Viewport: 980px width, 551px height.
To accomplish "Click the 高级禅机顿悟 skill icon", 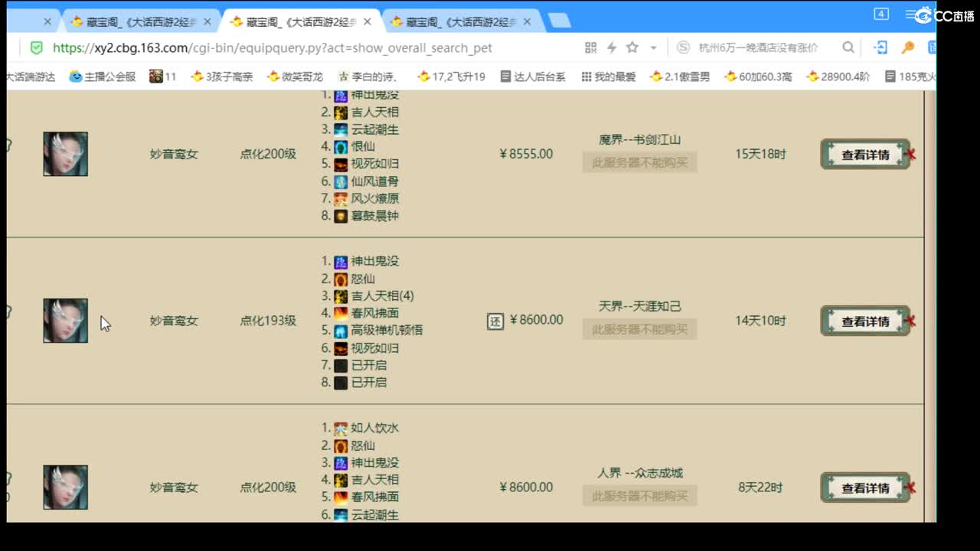I will click(x=341, y=331).
